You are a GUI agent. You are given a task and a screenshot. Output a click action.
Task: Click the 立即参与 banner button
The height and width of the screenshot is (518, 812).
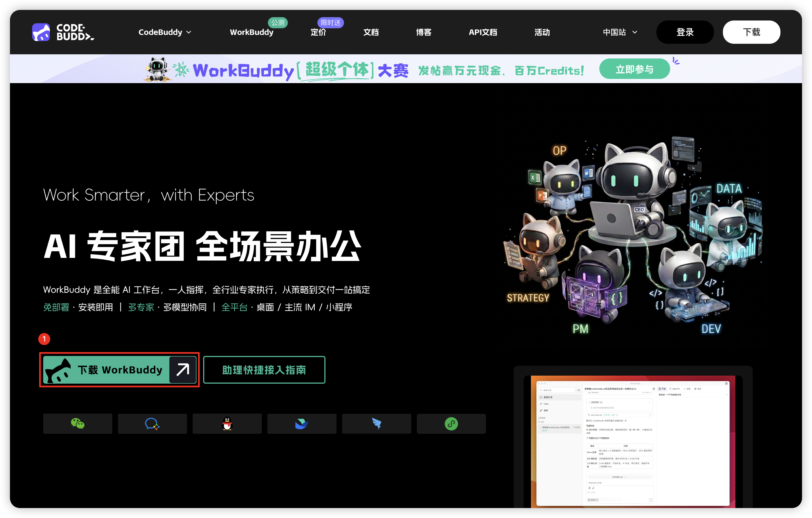634,69
